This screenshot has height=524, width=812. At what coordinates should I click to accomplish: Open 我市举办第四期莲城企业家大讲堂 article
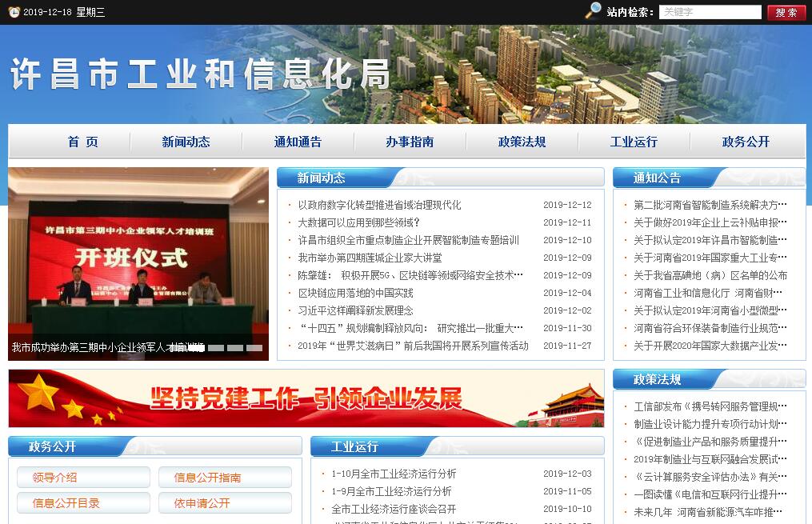(x=370, y=258)
